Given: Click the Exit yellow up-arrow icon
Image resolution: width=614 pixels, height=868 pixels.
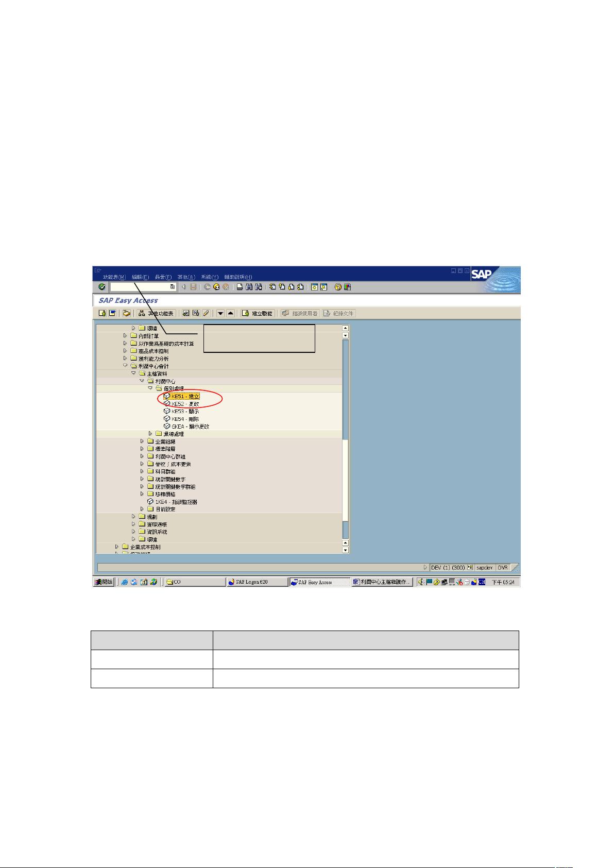Looking at the screenshot, I should tap(216, 287).
